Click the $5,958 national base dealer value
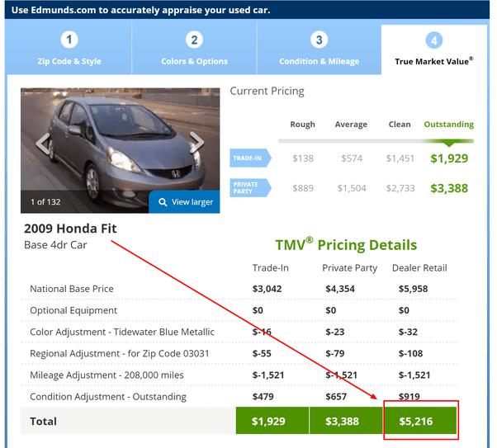 pos(413,289)
